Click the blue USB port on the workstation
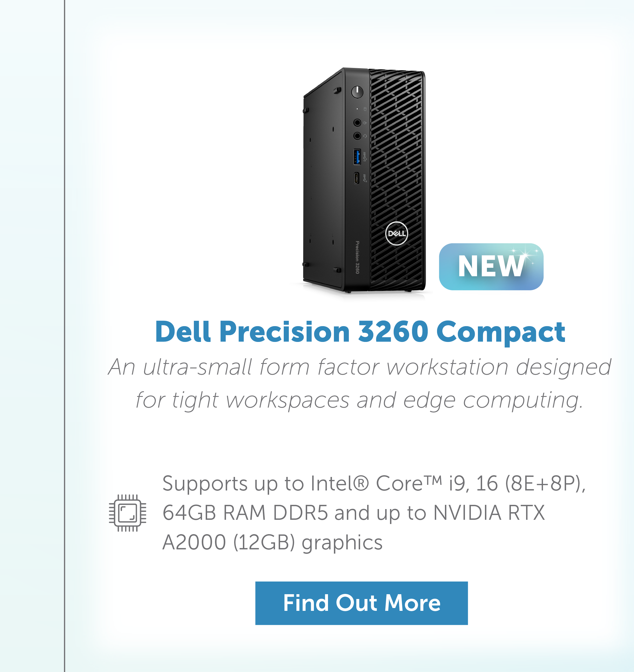This screenshot has width=634, height=672. pos(357,157)
